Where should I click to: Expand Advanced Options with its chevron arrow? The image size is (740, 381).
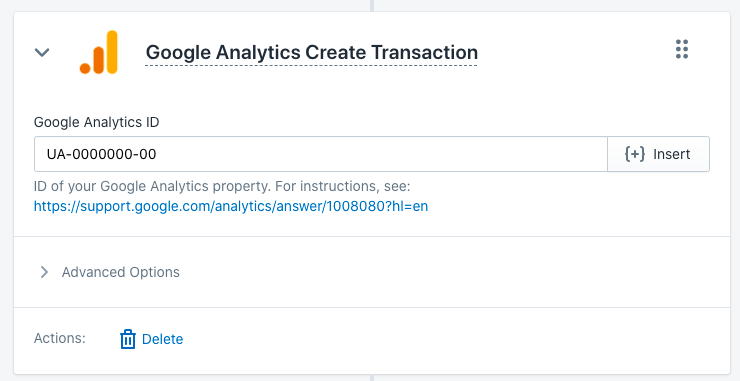(x=44, y=272)
